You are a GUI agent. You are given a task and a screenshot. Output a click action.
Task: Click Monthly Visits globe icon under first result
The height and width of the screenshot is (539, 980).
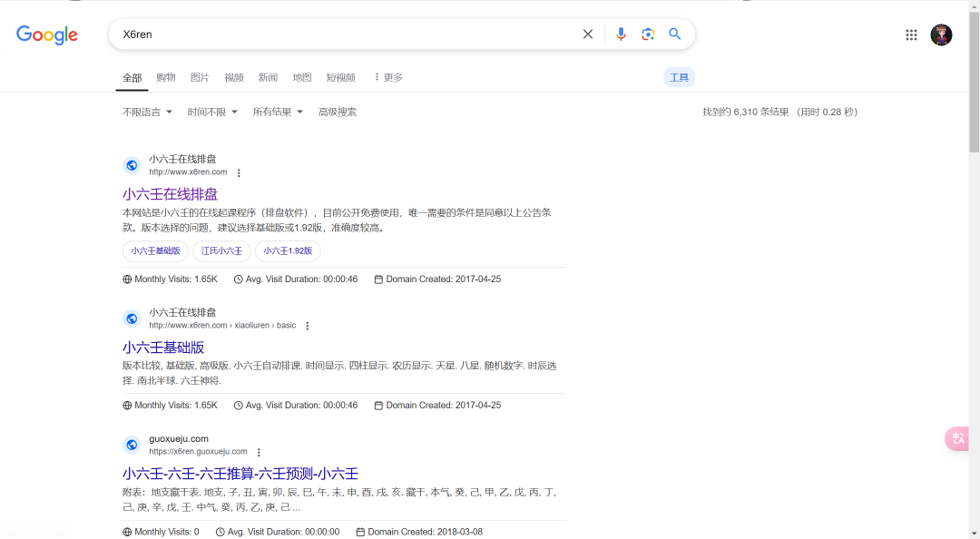pyautogui.click(x=127, y=279)
